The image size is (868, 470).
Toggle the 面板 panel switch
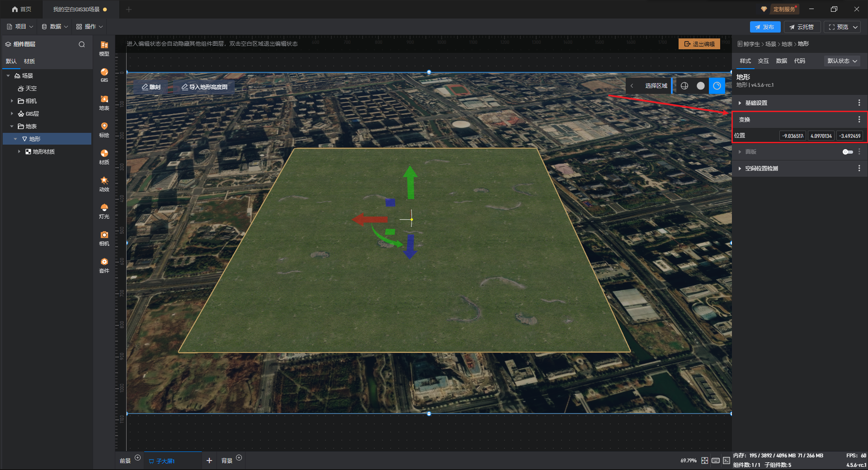[x=848, y=152]
